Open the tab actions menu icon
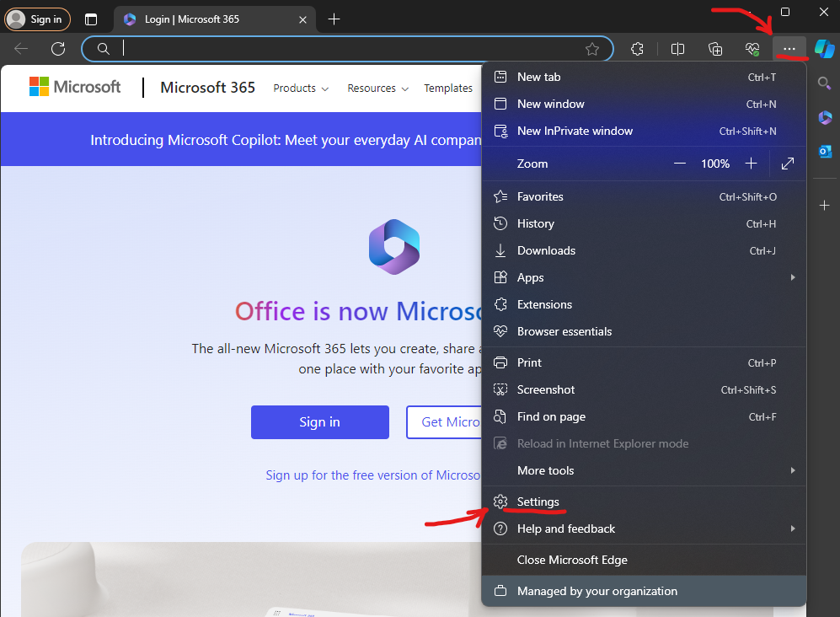This screenshot has height=617, width=840. pyautogui.click(x=91, y=19)
